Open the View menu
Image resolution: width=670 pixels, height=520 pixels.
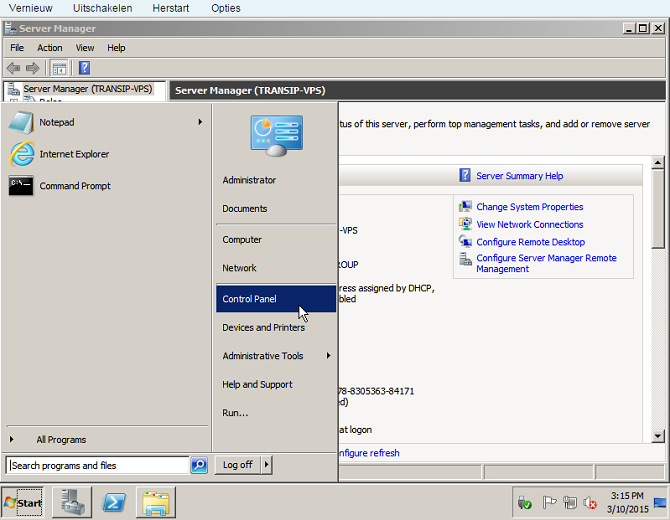click(x=85, y=48)
